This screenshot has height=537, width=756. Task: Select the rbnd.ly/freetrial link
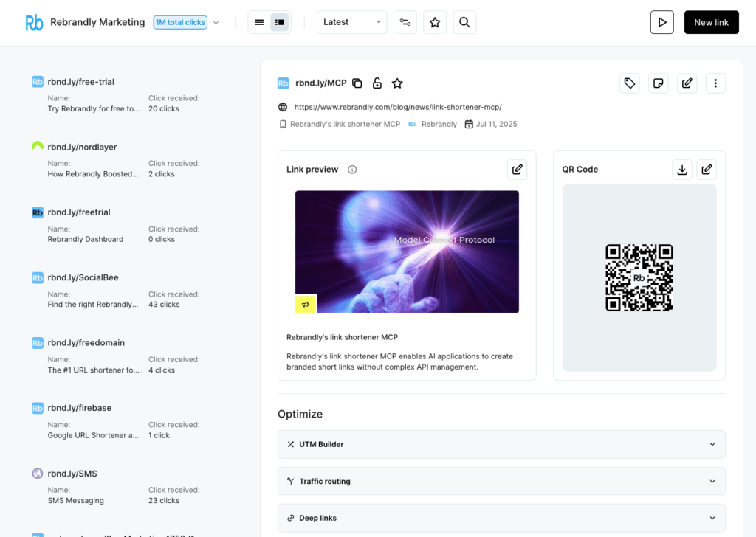[79, 212]
